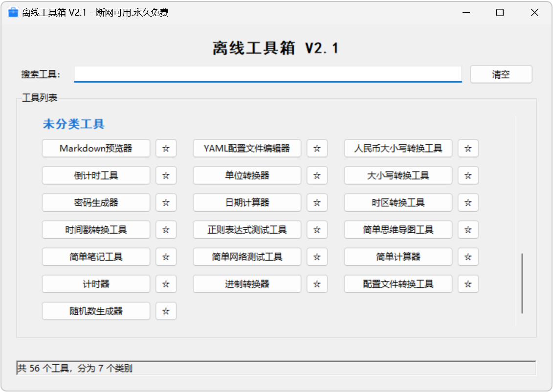This screenshot has width=553, height=392.
Task: Launch 配置文件转换工具
Action: 398,284
